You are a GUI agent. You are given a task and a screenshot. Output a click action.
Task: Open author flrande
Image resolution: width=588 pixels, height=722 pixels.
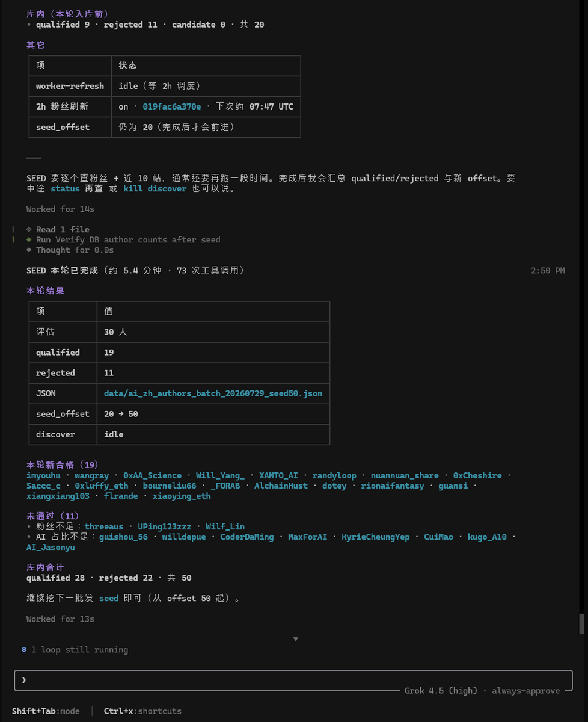pyautogui.click(x=121, y=496)
